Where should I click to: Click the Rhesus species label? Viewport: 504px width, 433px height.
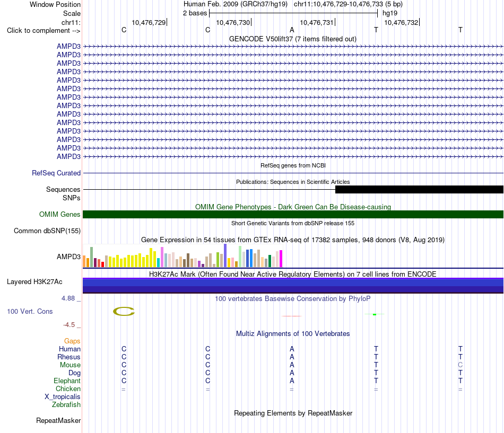69,357
